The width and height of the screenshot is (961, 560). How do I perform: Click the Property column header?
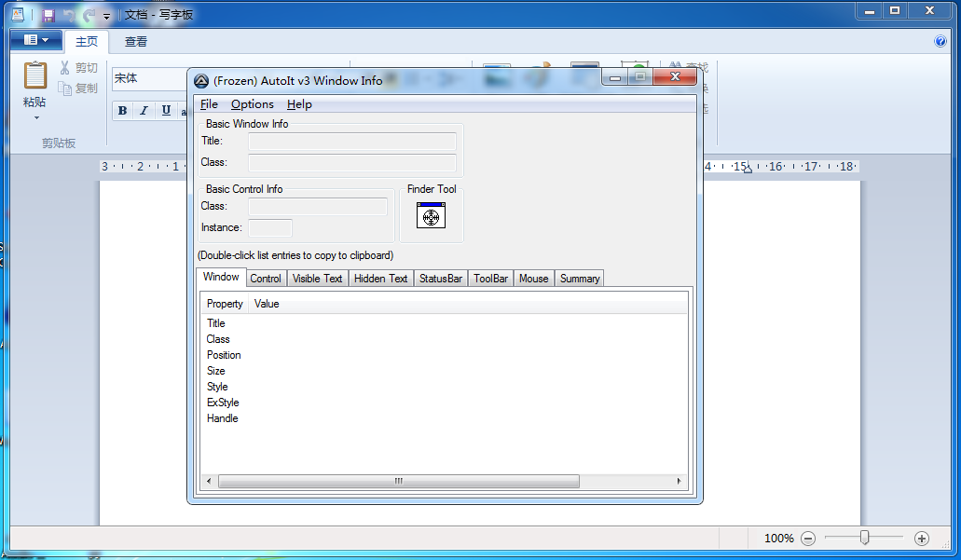tap(225, 304)
